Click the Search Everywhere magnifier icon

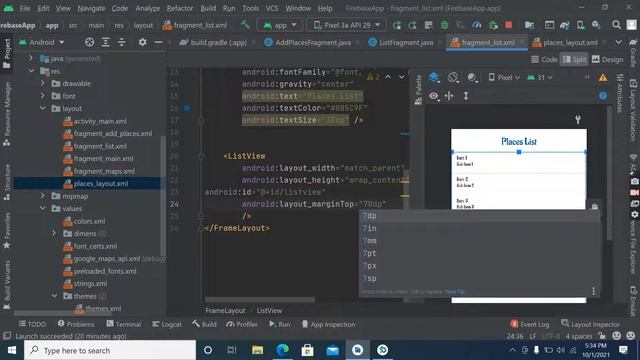(x=616, y=25)
